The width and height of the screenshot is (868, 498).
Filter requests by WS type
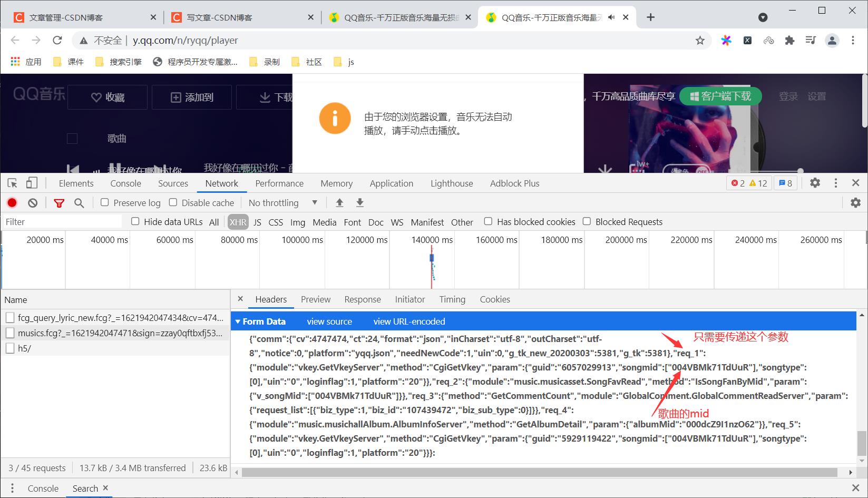397,222
